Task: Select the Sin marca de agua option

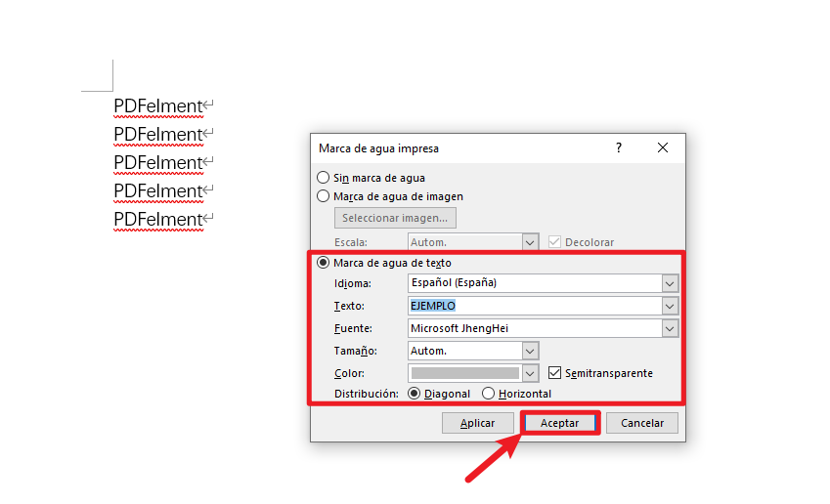Action: tap(323, 177)
